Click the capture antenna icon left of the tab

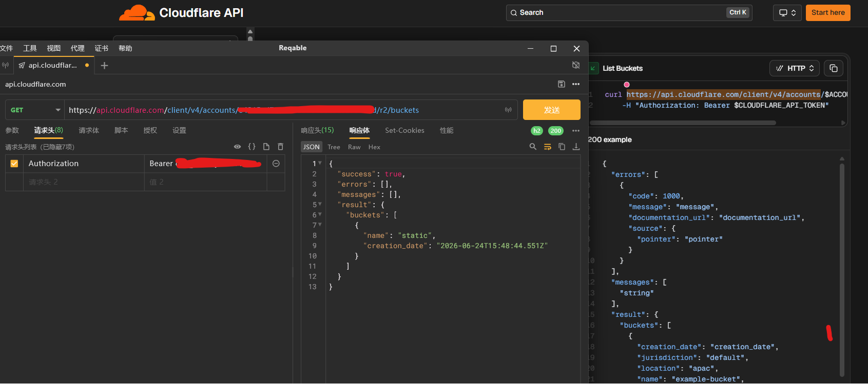(x=6, y=65)
